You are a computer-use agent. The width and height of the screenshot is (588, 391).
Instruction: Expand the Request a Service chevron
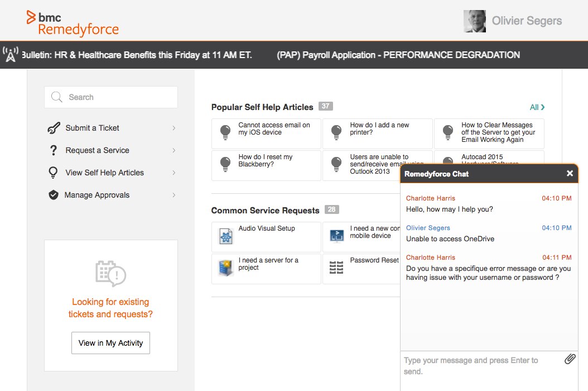[173, 150]
